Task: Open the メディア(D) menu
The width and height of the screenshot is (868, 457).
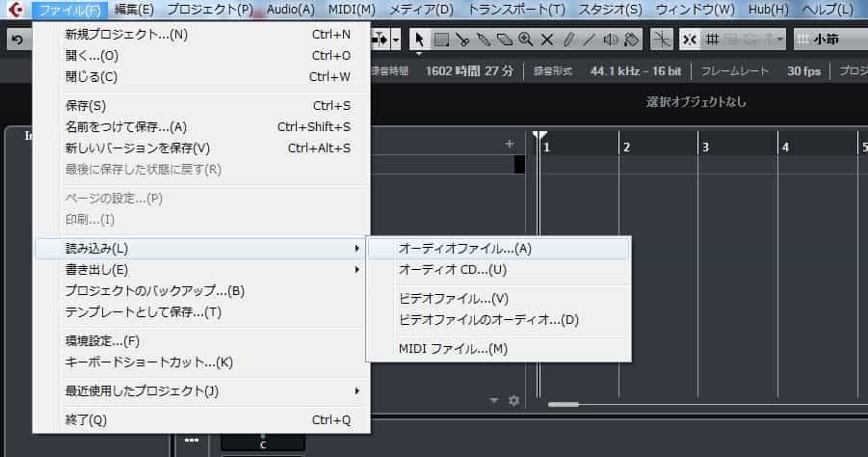Action: pyautogui.click(x=421, y=10)
